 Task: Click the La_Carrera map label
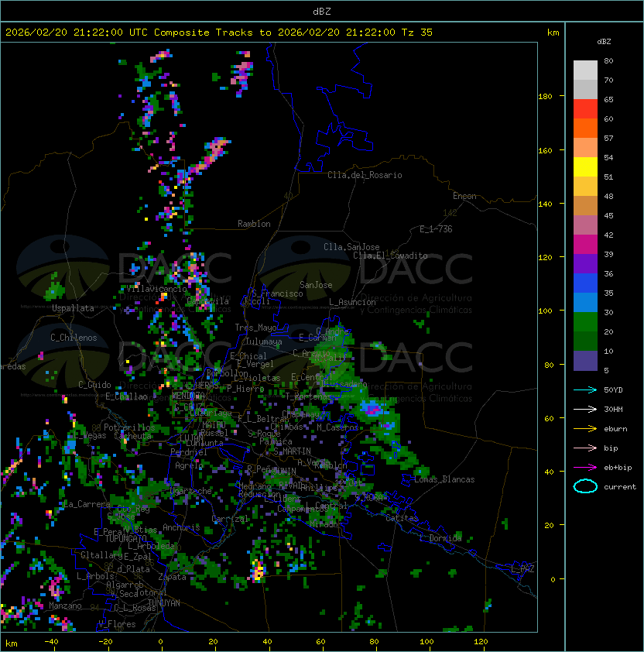pos(87,504)
